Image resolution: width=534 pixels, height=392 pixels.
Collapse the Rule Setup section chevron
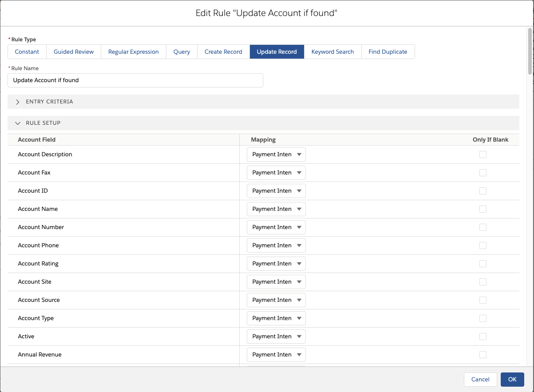click(18, 123)
